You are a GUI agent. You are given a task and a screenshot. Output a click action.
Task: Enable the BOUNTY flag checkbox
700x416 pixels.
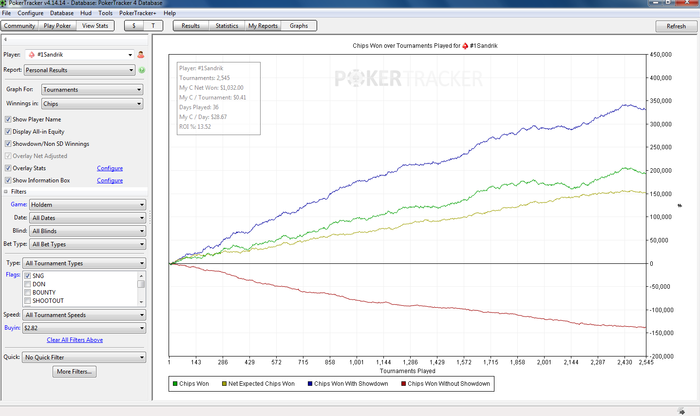click(28, 292)
